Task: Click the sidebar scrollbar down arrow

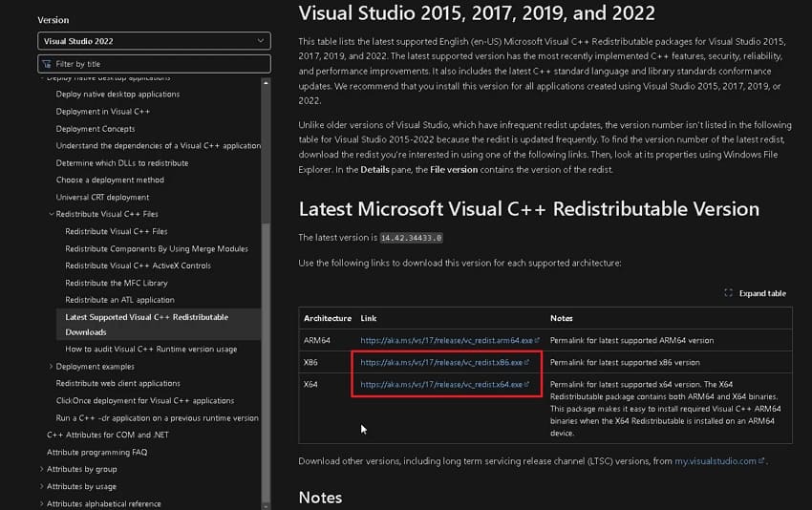Action: [x=266, y=506]
